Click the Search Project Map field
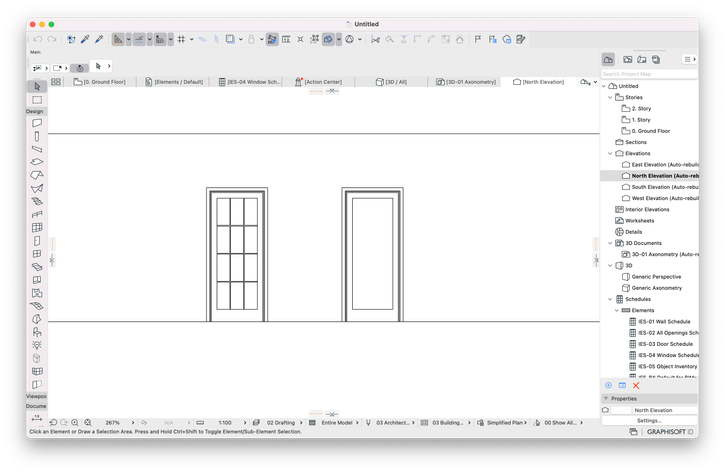The height and width of the screenshot is (473, 725). tap(649, 74)
